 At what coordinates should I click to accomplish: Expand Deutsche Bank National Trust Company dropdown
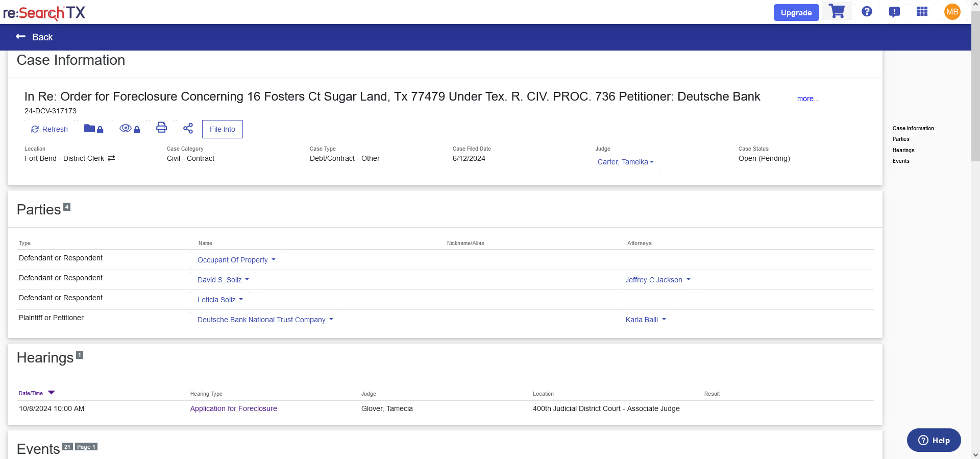pyautogui.click(x=265, y=320)
